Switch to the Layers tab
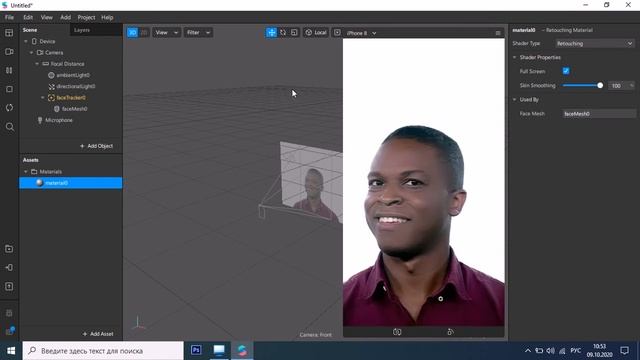The height and width of the screenshot is (360, 640). point(82,30)
